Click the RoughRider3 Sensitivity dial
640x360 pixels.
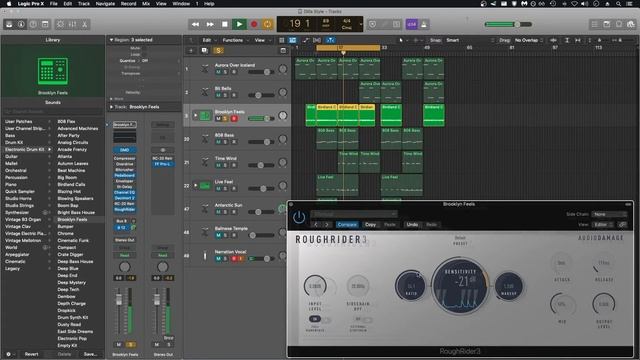460,285
